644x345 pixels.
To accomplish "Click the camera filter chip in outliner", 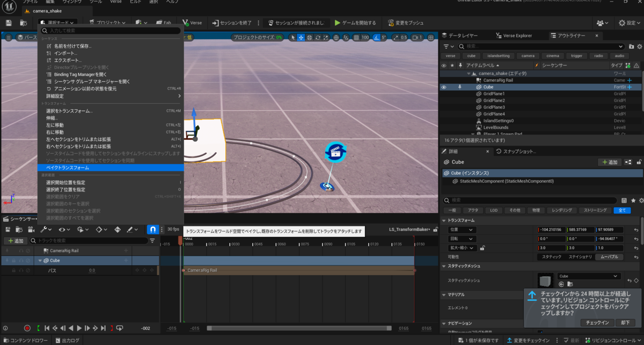I will [528, 56].
